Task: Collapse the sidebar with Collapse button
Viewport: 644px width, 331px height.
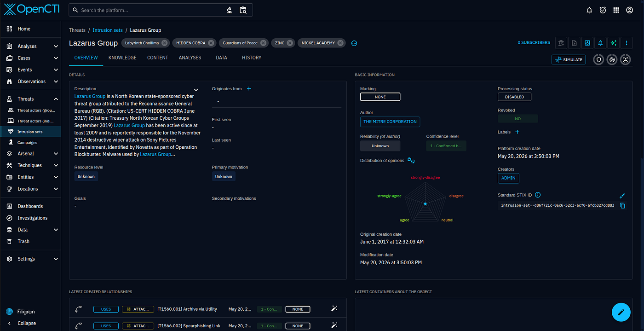Action: (30, 323)
